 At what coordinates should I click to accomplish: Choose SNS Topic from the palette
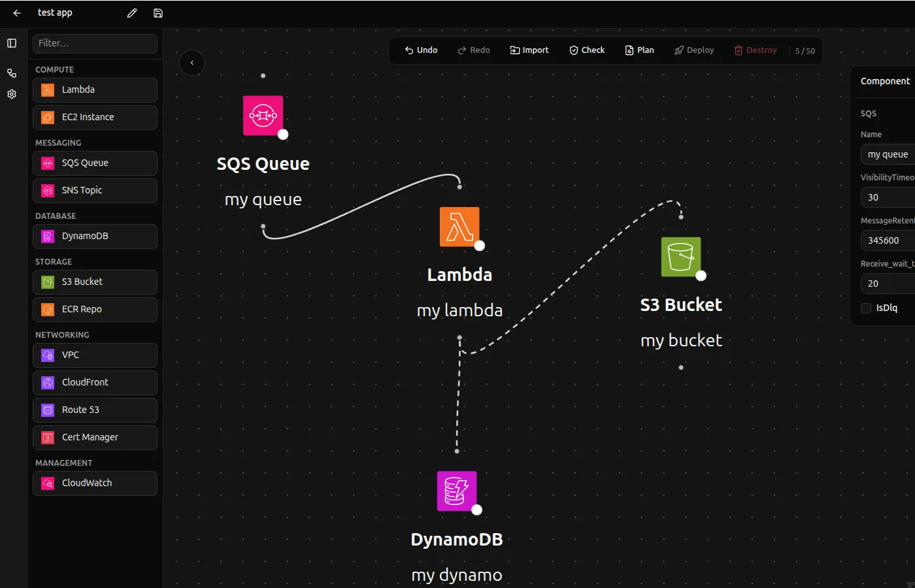[x=95, y=191]
